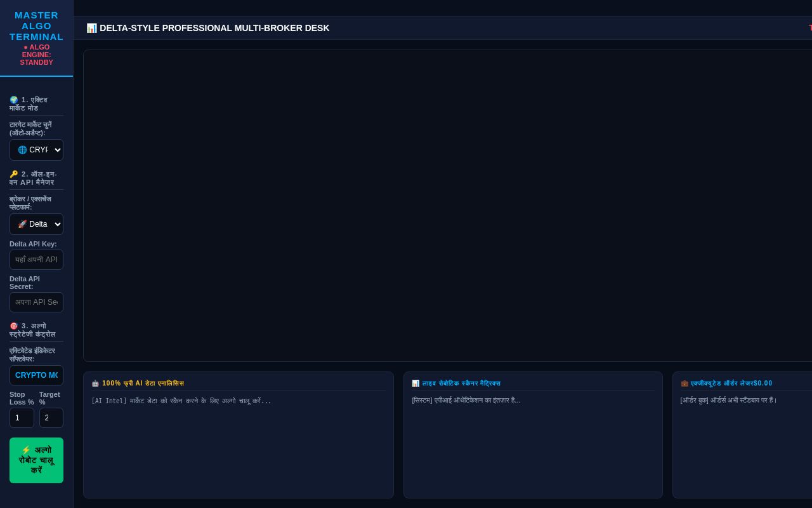Click the CRYPTO indicator software field
The height and width of the screenshot is (508, 812).
click(36, 375)
